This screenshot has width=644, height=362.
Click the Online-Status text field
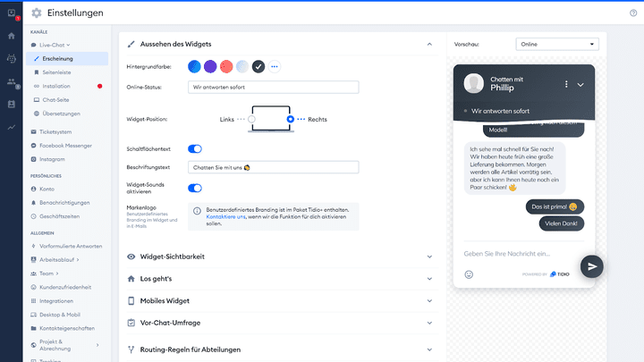273,88
